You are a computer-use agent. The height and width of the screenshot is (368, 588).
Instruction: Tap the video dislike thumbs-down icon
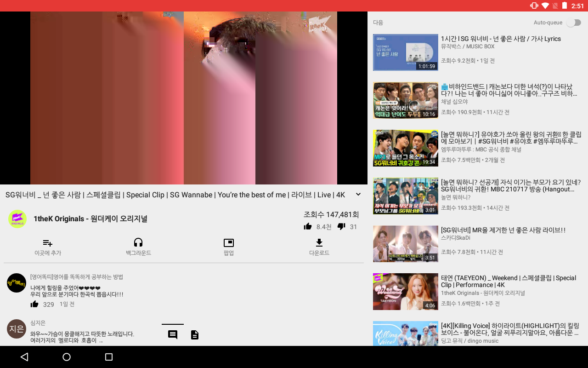pyautogui.click(x=341, y=226)
